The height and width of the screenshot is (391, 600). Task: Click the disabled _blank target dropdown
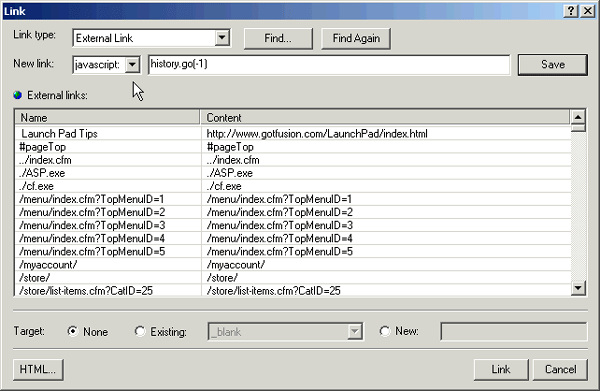pyautogui.click(x=285, y=332)
